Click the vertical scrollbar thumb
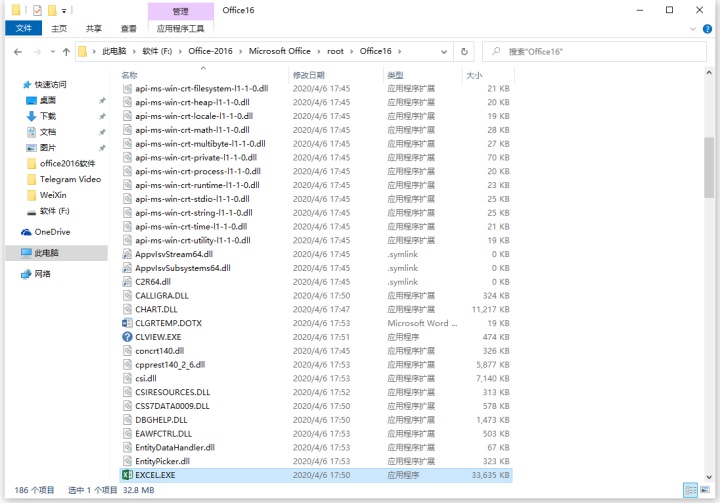The height and width of the screenshot is (503, 720). click(709, 167)
